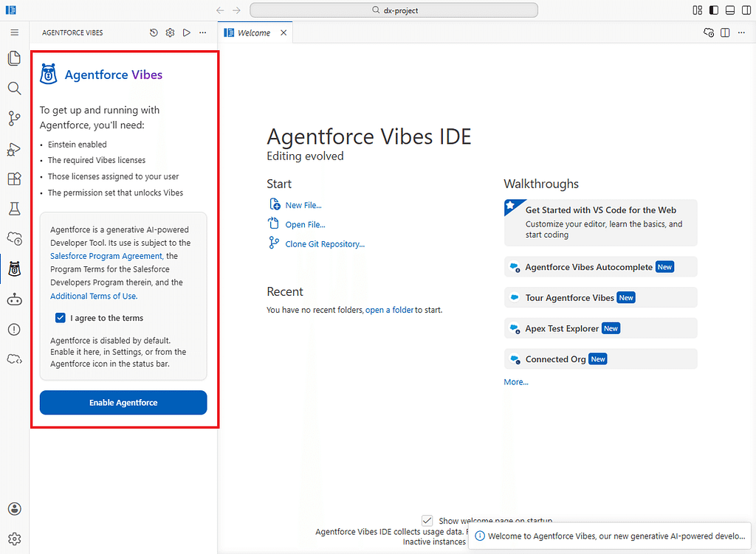Open the Extensions view
Image resolution: width=756 pixels, height=554 pixels.
[x=15, y=179]
